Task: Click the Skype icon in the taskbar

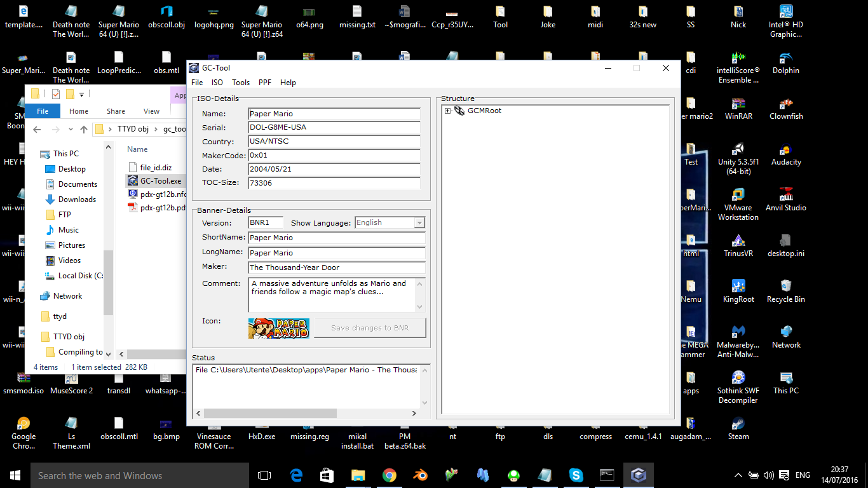Action: [x=576, y=475]
